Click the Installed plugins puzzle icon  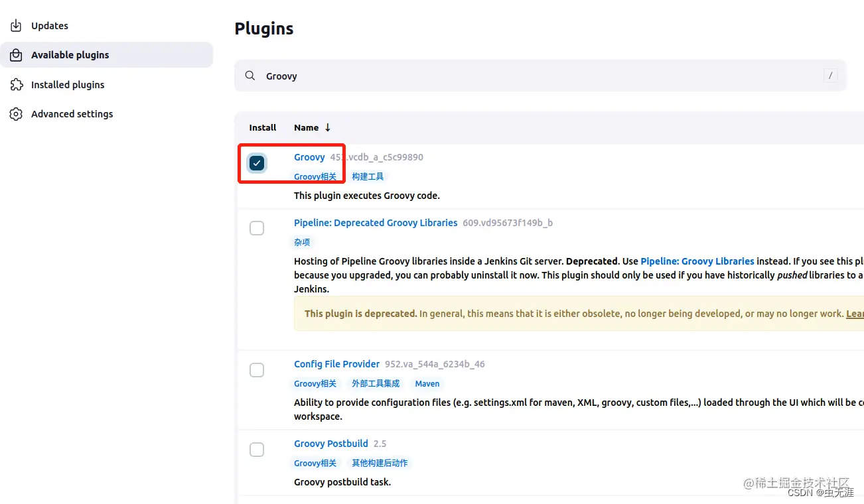[16, 85]
